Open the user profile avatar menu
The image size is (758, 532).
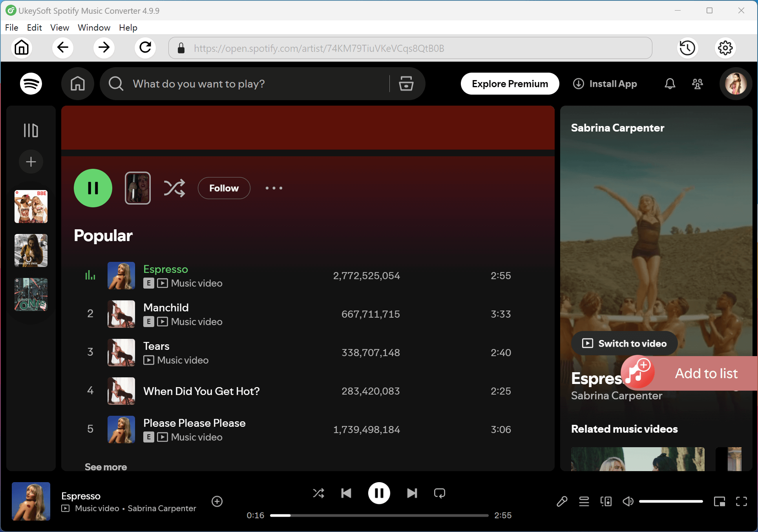(x=735, y=84)
